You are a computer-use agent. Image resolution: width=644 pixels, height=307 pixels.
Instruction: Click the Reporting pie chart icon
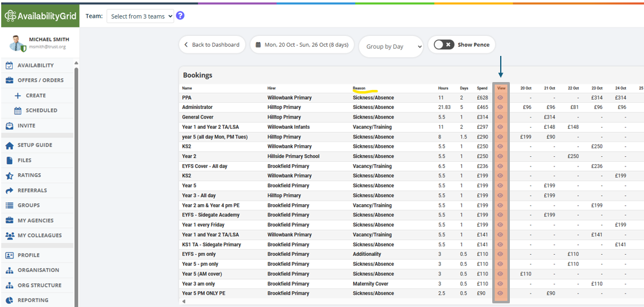tap(10, 300)
